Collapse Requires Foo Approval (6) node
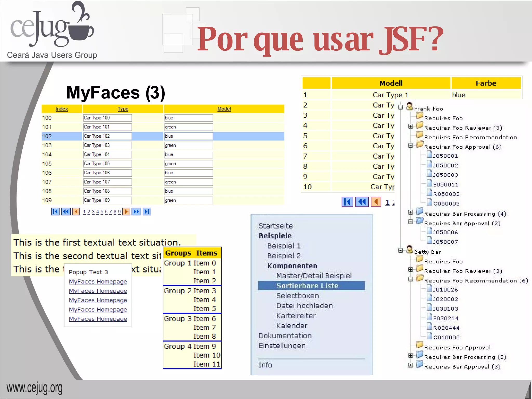Viewport: 532px width, 399px height. pyautogui.click(x=411, y=145)
